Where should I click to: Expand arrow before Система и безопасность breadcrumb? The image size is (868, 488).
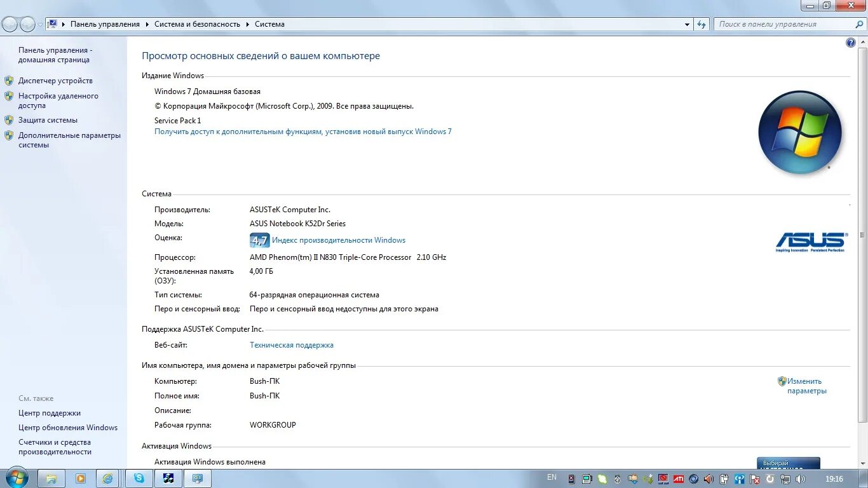point(147,24)
